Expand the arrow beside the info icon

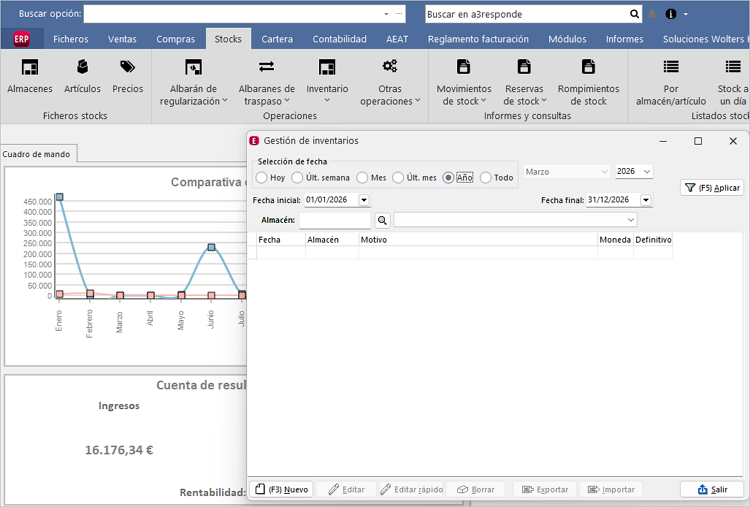[685, 14]
